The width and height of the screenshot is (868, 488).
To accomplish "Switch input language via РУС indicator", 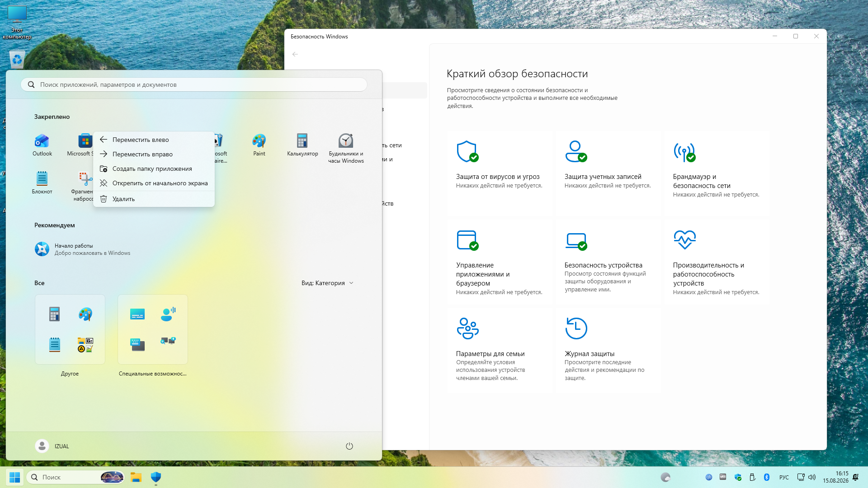I will click(x=784, y=477).
